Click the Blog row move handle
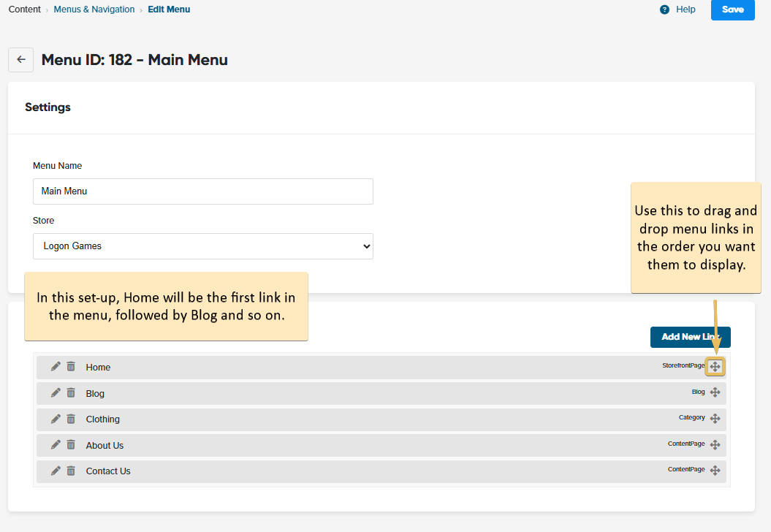771x532 pixels. [715, 392]
